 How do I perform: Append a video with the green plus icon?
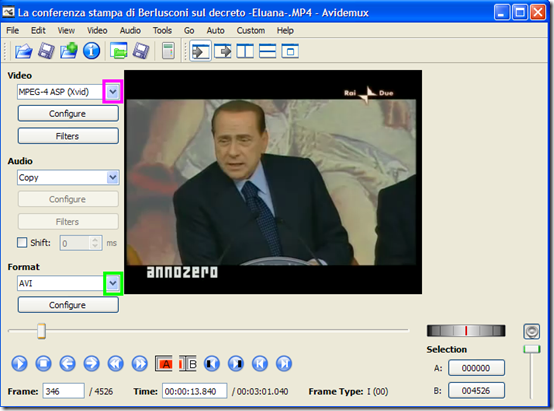69,51
